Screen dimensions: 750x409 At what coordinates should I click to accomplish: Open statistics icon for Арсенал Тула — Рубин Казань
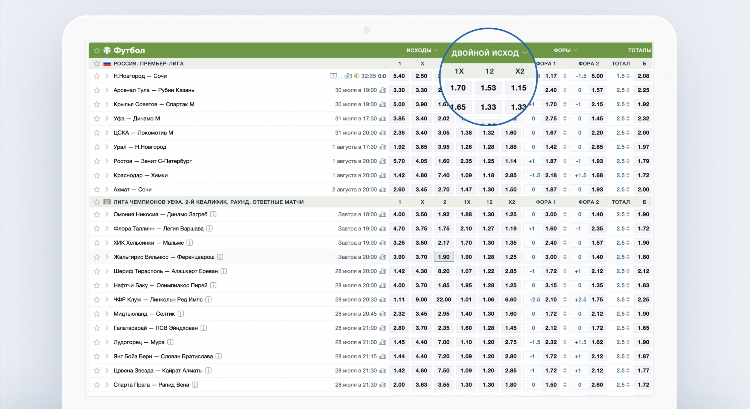click(383, 90)
